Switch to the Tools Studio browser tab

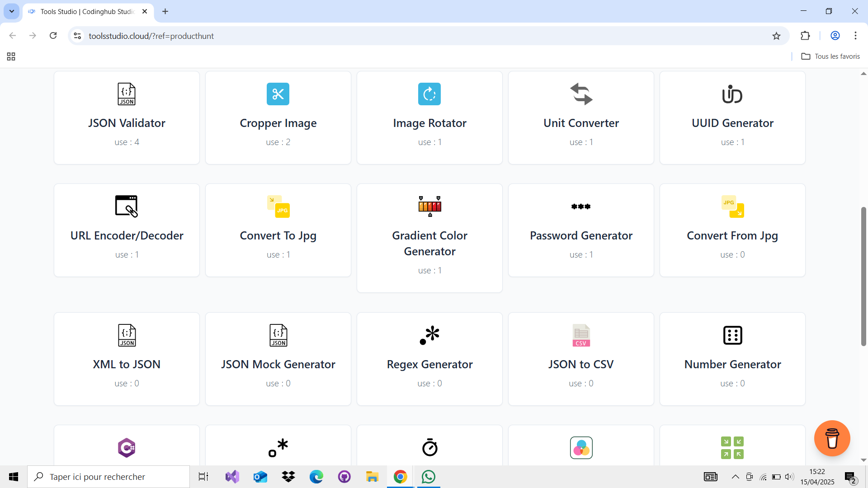86,12
